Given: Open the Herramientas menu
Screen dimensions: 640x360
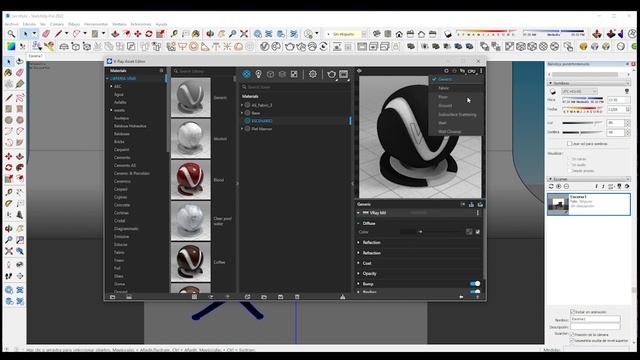Looking at the screenshot, I should [96, 24].
